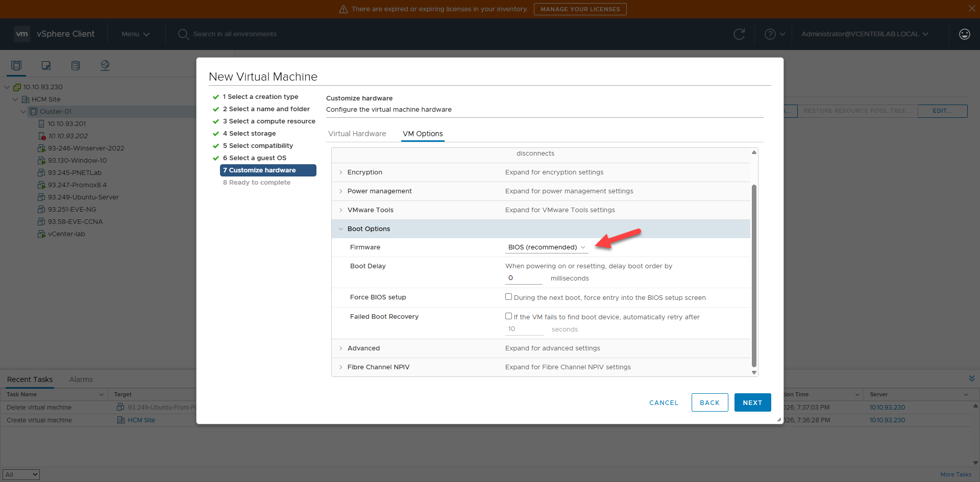Click the feedback smiley icon
This screenshot has height=482, width=980.
[964, 34]
